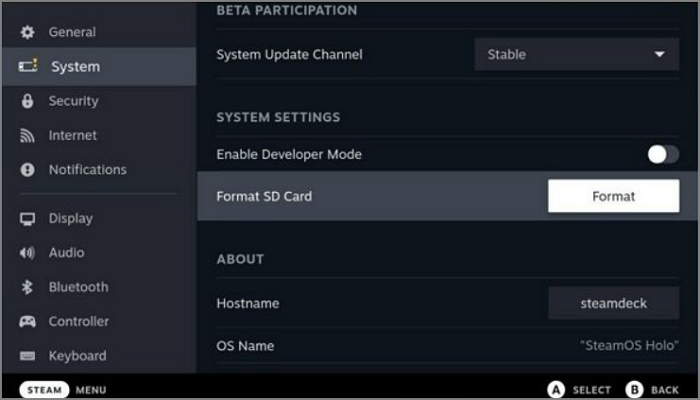This screenshot has width=700, height=400.
Task: Open the Security settings tab
Action: click(x=73, y=101)
